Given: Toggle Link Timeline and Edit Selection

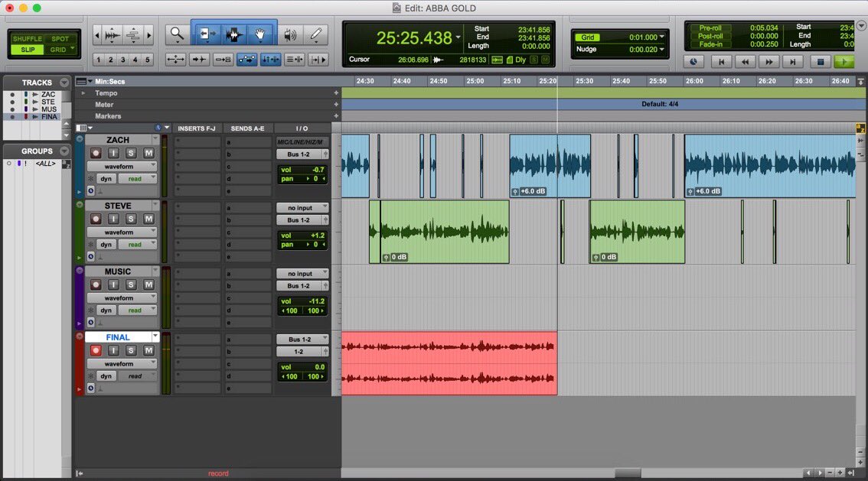Looking at the screenshot, I should tap(271, 60).
